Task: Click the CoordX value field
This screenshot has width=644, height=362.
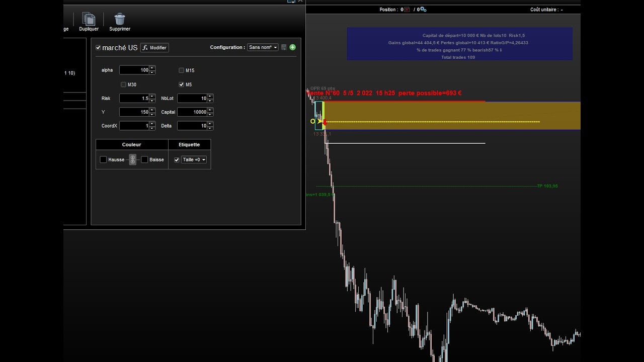Action: pos(134,126)
